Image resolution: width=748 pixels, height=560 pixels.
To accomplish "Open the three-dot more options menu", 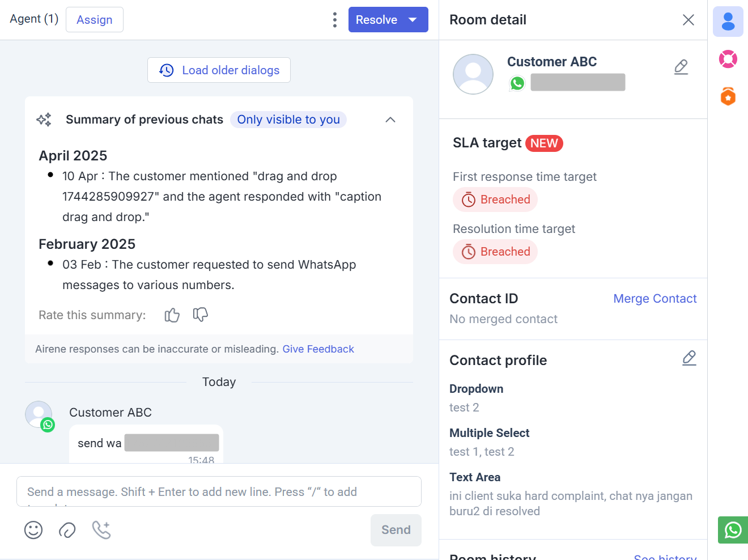I will click(335, 20).
